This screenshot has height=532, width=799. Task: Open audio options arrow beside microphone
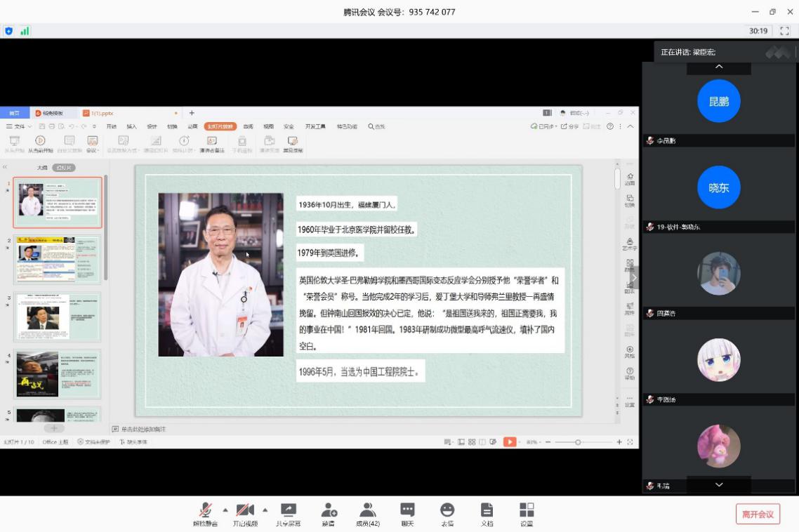(225, 510)
